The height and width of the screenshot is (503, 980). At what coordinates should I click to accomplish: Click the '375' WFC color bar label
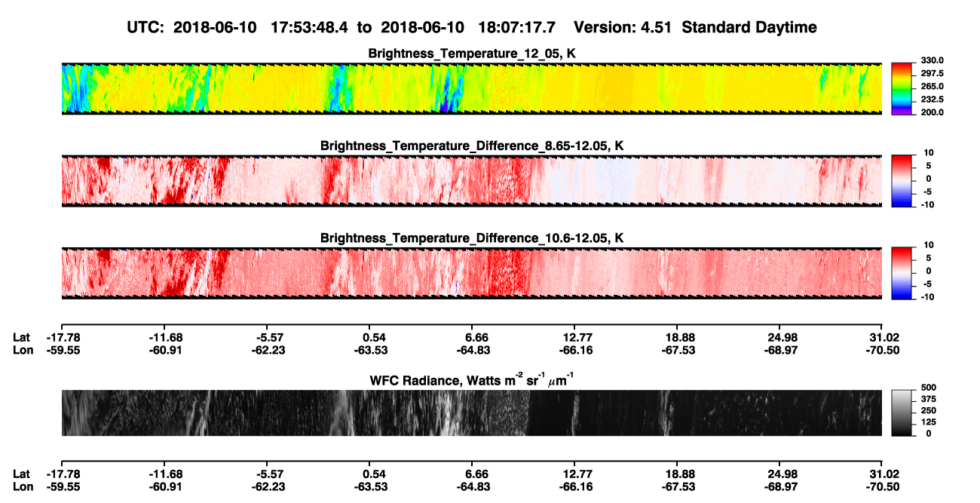tap(929, 400)
